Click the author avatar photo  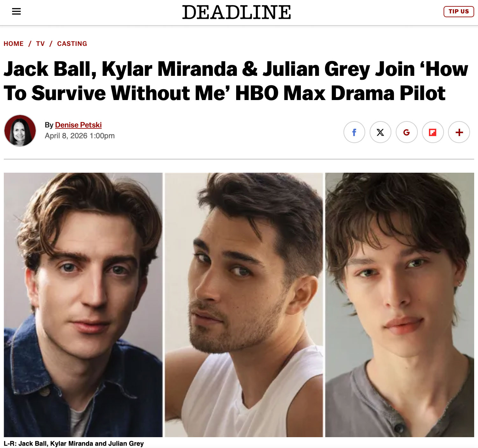click(20, 131)
